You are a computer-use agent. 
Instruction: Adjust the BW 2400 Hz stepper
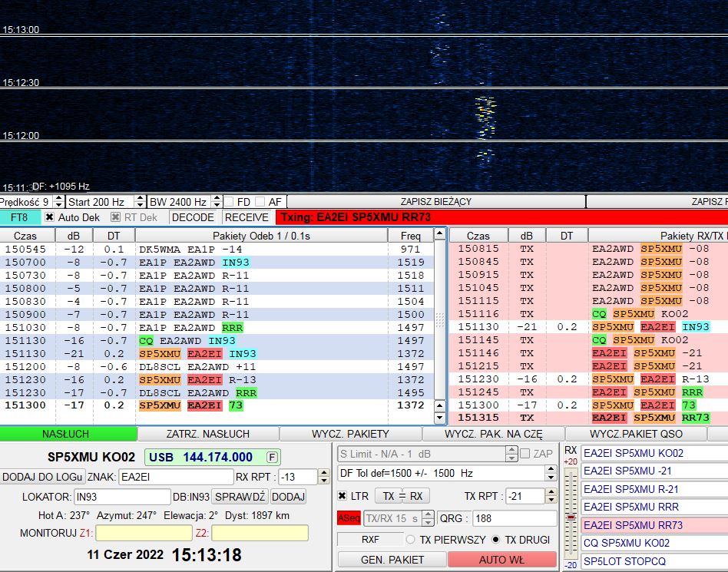217,201
